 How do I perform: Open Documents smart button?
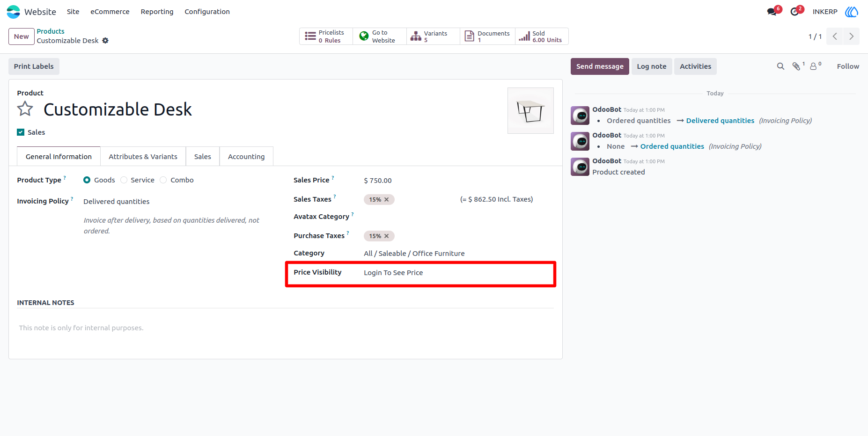(487, 36)
